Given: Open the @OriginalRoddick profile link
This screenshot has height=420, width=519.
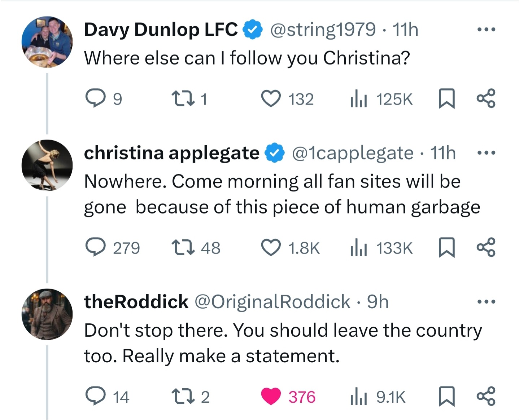Looking at the screenshot, I should point(273,302).
